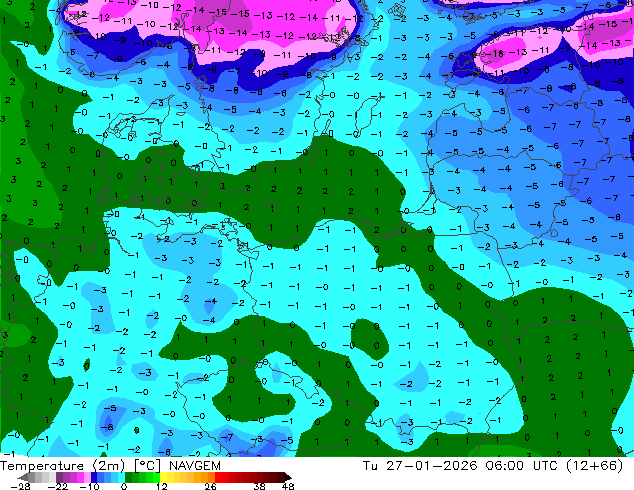Click the '12' legend scale label

pos(162,486)
